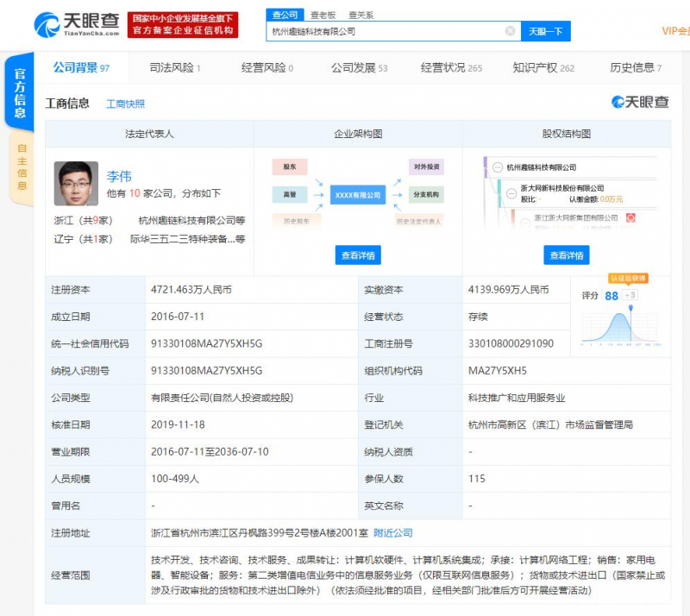Click the registration authority value
Image resolution: width=690 pixels, height=616 pixels.
550,424
